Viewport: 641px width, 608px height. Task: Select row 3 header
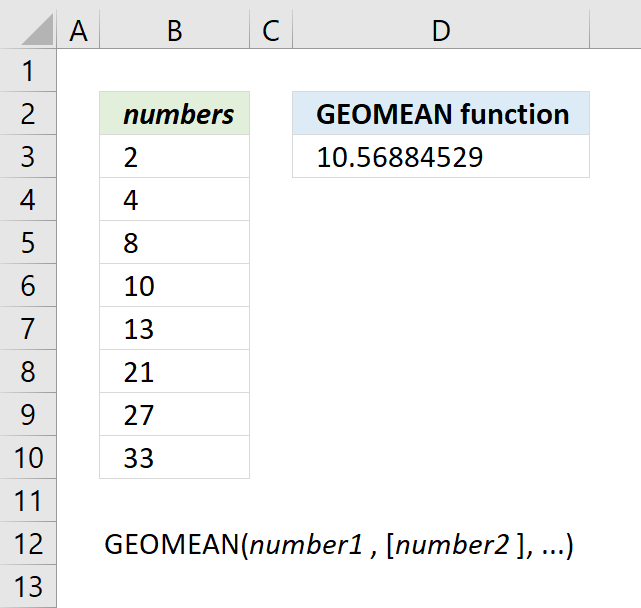pyautogui.click(x=28, y=156)
